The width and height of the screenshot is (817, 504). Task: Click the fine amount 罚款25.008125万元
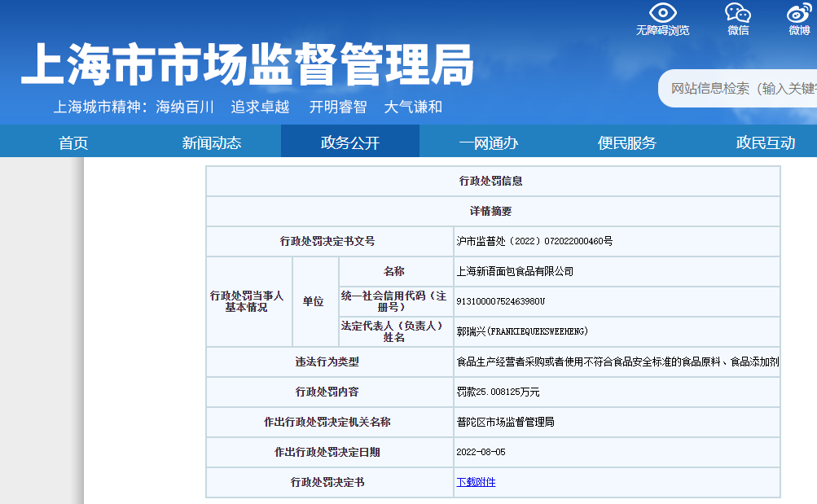coord(498,392)
